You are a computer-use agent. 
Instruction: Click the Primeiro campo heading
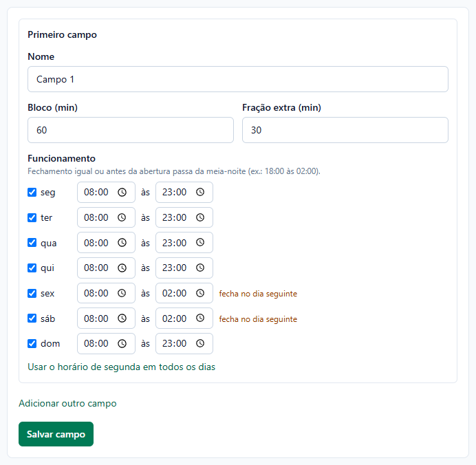click(62, 34)
